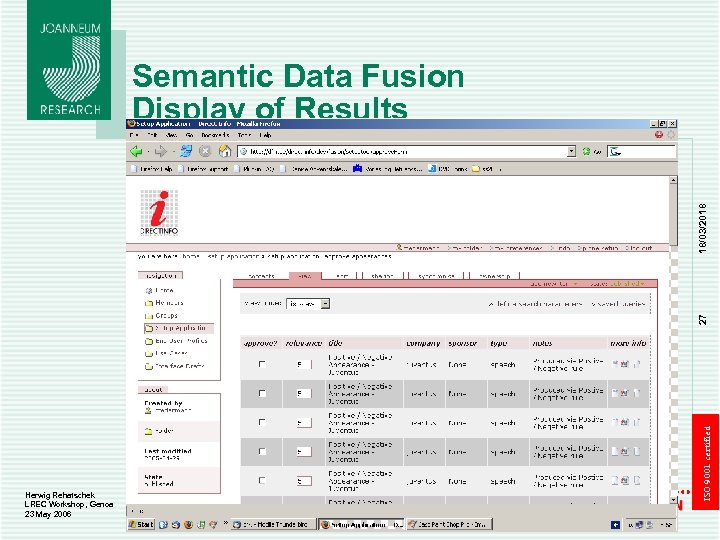
Task: Click the my preferences link
Action: (516, 248)
